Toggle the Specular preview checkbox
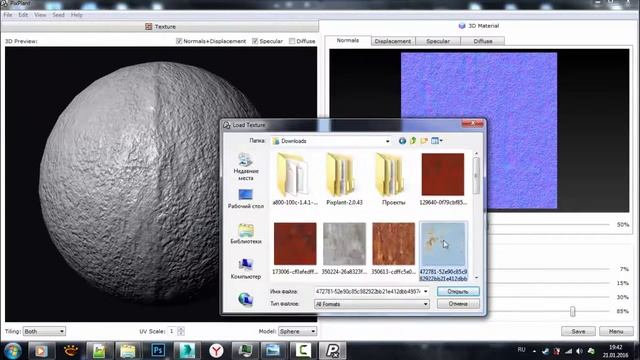This screenshot has width=640, height=360. point(255,41)
